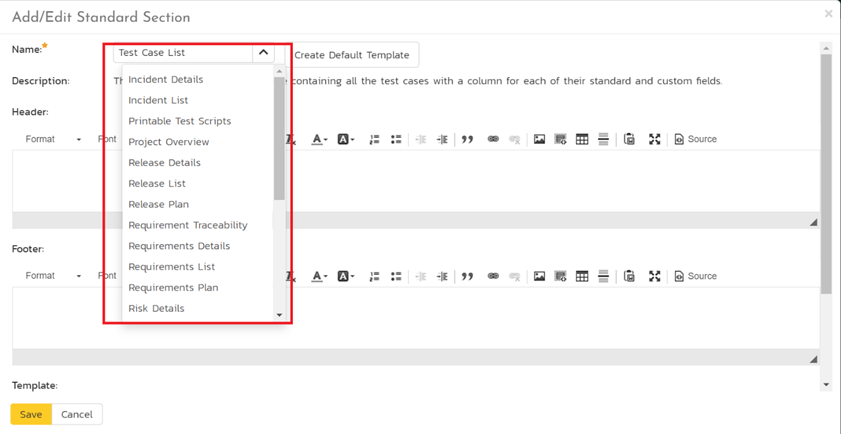Select Release Plan from the dropdown list
This screenshot has height=434, width=841.
point(158,204)
